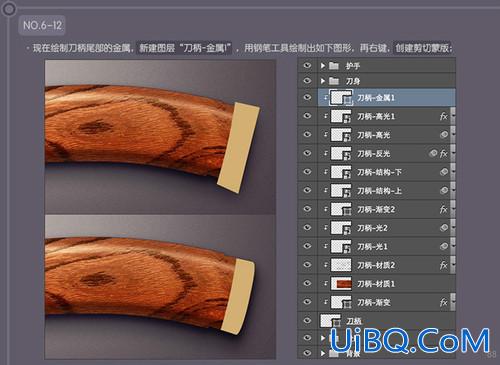Click the layer name 刀柄-渐变

(x=373, y=303)
